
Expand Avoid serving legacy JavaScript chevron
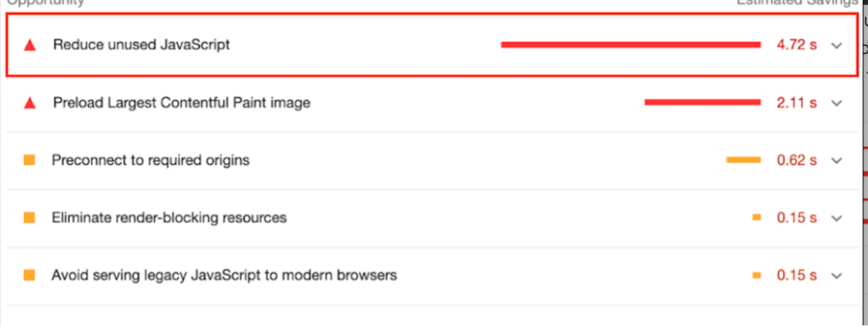pyautogui.click(x=837, y=276)
